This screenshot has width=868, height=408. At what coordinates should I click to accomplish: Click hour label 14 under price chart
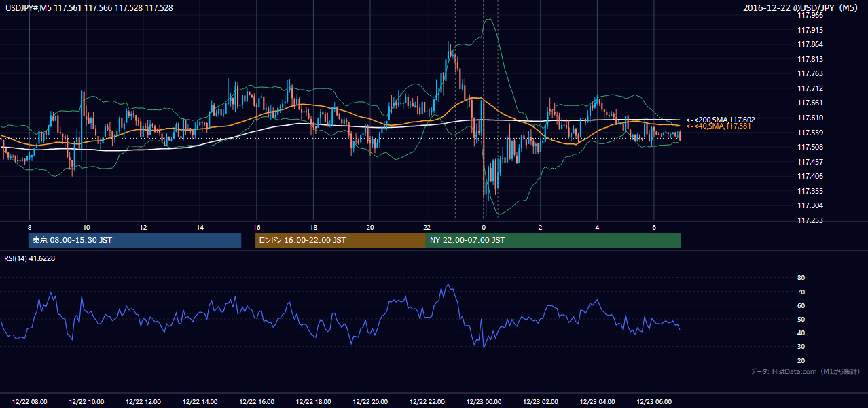click(x=200, y=227)
